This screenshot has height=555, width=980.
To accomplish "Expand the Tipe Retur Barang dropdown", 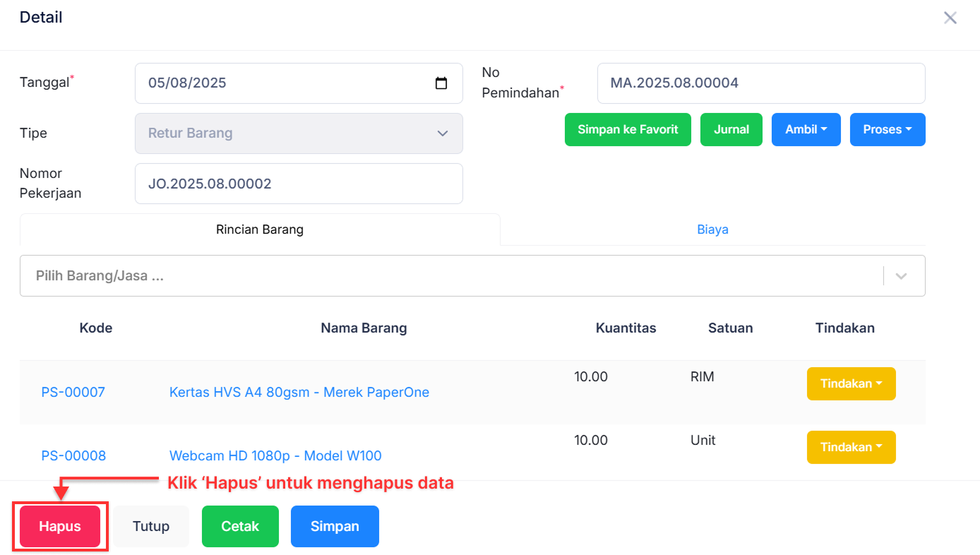I will tap(442, 133).
